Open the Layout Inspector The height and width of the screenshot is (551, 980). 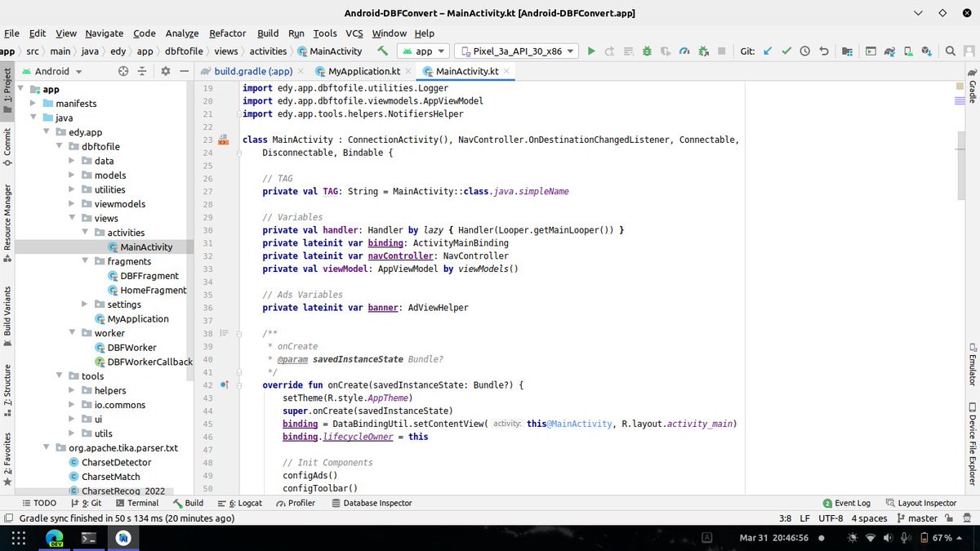921,503
